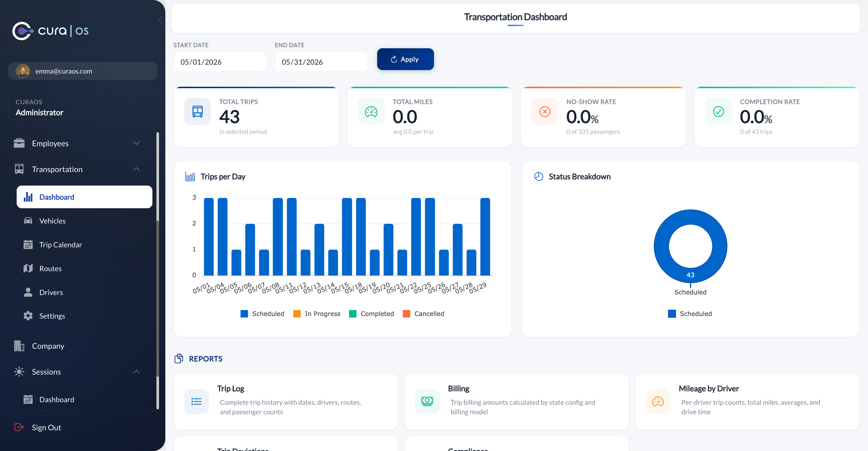The height and width of the screenshot is (451, 868).
Task: Expand the Employees menu chevron
Action: click(136, 143)
